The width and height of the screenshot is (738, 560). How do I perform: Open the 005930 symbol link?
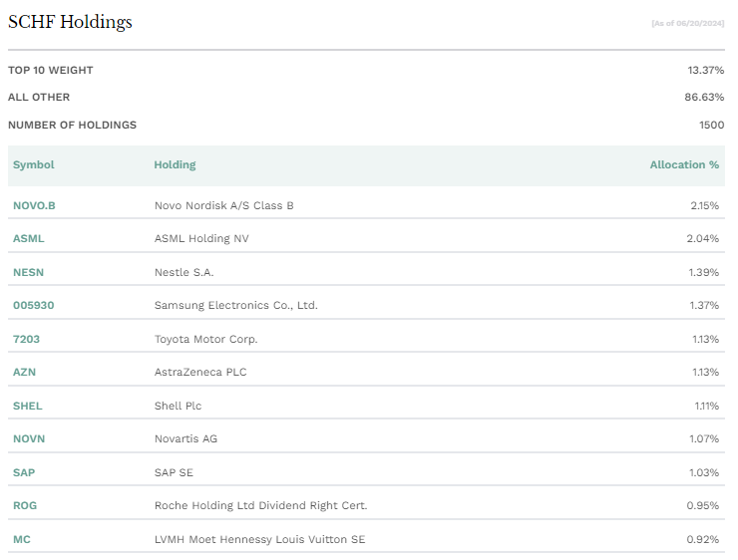click(x=34, y=305)
